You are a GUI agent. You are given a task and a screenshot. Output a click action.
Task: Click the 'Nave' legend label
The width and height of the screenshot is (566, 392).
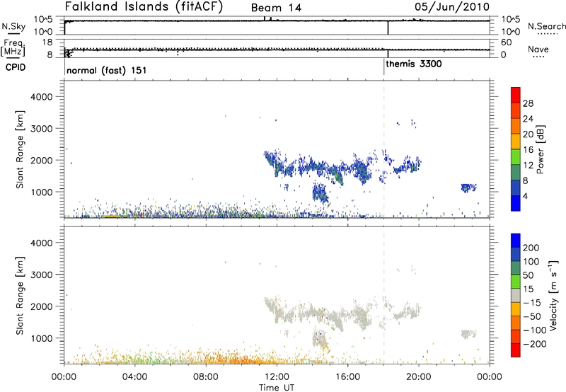pos(538,49)
